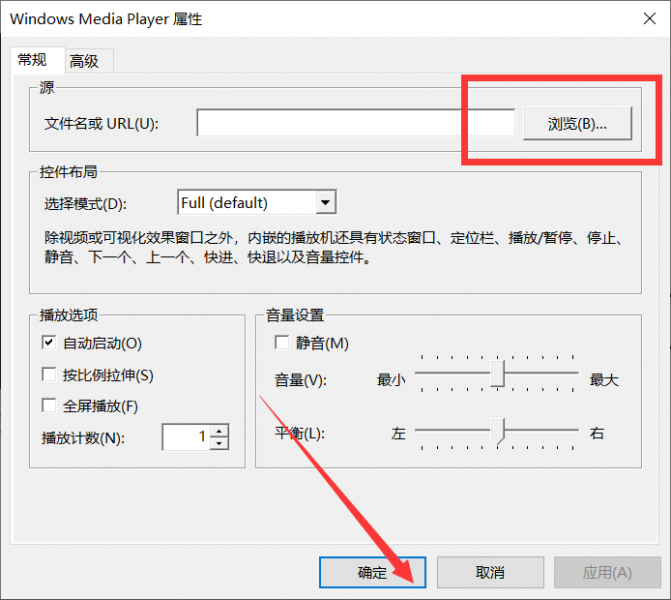This screenshot has height=600, width=671.
Task: Open file browser with 浏览(B)... button
Action: [x=577, y=124]
